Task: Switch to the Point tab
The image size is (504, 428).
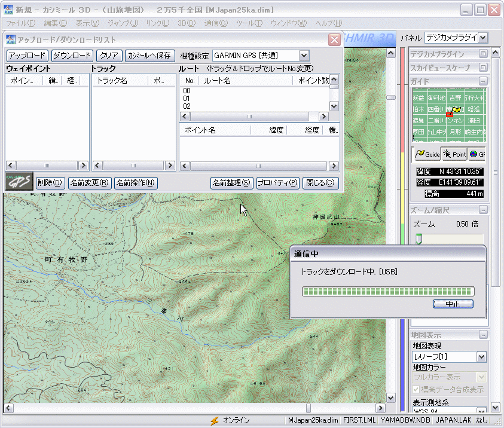Action: pos(454,155)
